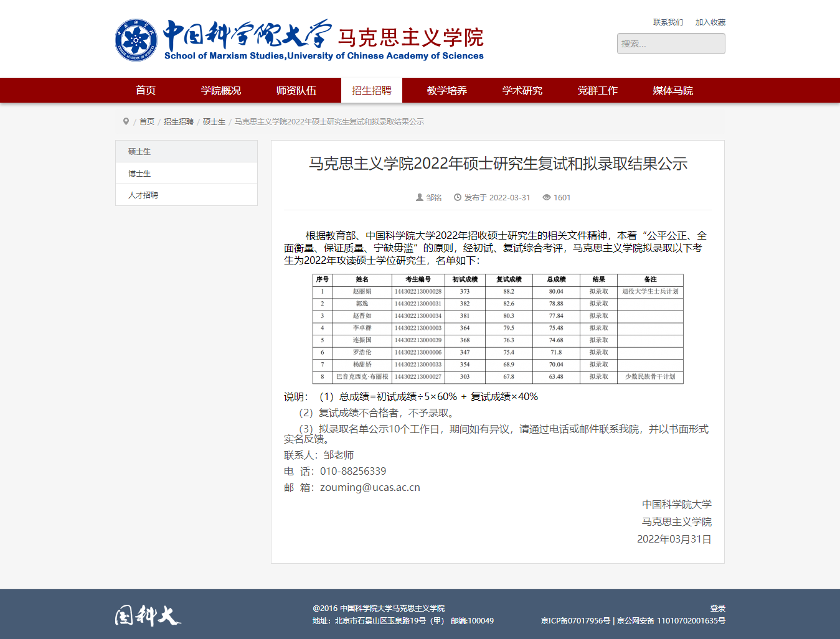Click the contact line 联系人：邹老师
This screenshot has width=840, height=639.
(x=319, y=455)
